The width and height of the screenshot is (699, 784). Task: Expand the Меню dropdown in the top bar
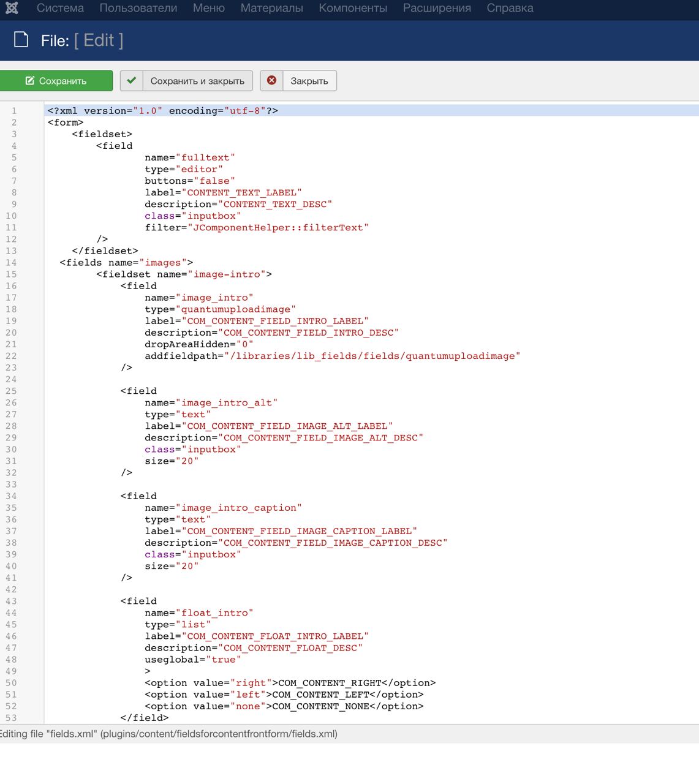(208, 8)
